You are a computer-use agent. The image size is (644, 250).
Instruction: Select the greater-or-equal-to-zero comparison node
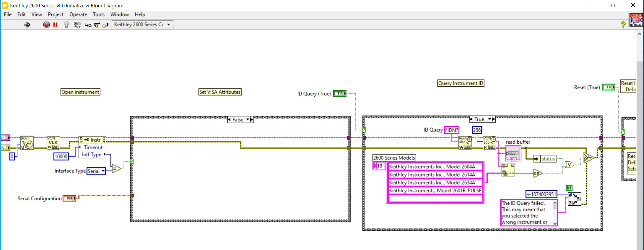(538, 173)
